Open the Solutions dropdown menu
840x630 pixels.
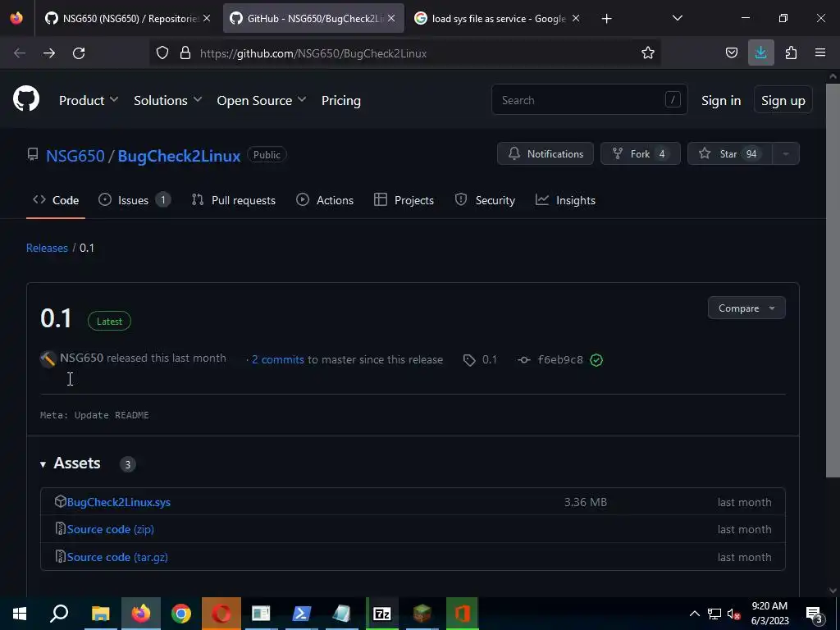[x=167, y=100]
